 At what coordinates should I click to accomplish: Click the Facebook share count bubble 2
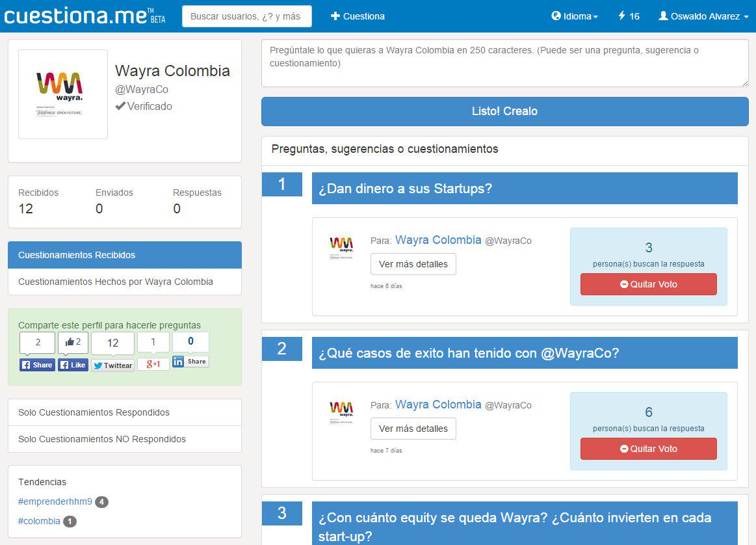pyautogui.click(x=38, y=343)
